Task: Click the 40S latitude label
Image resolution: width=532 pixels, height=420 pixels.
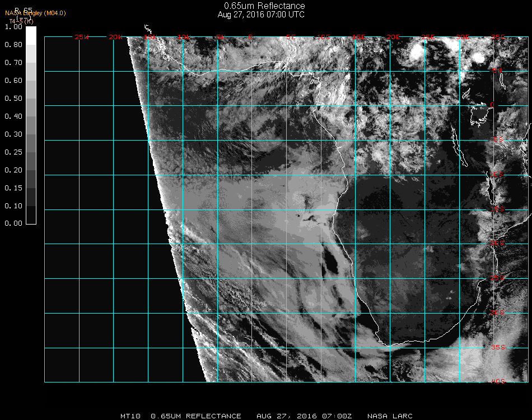Action: click(x=498, y=382)
